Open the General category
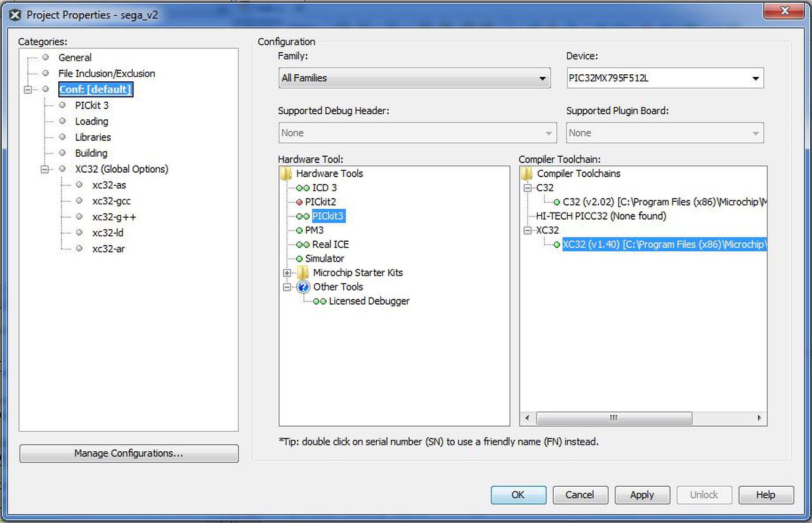812x523 pixels. click(x=75, y=57)
